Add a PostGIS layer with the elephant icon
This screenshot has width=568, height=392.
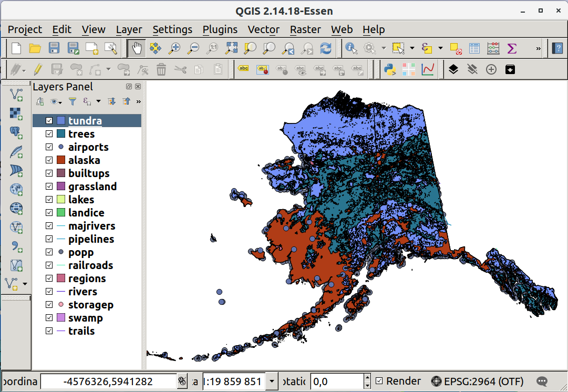point(16,132)
